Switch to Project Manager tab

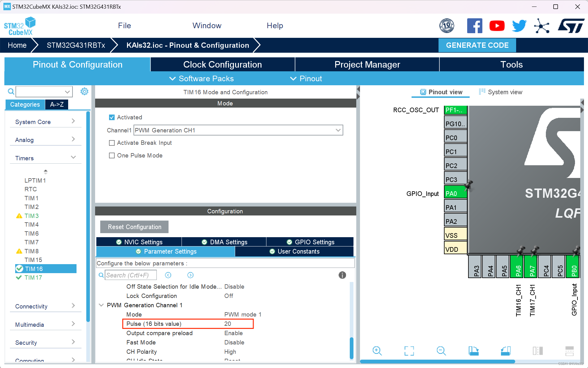coord(367,64)
